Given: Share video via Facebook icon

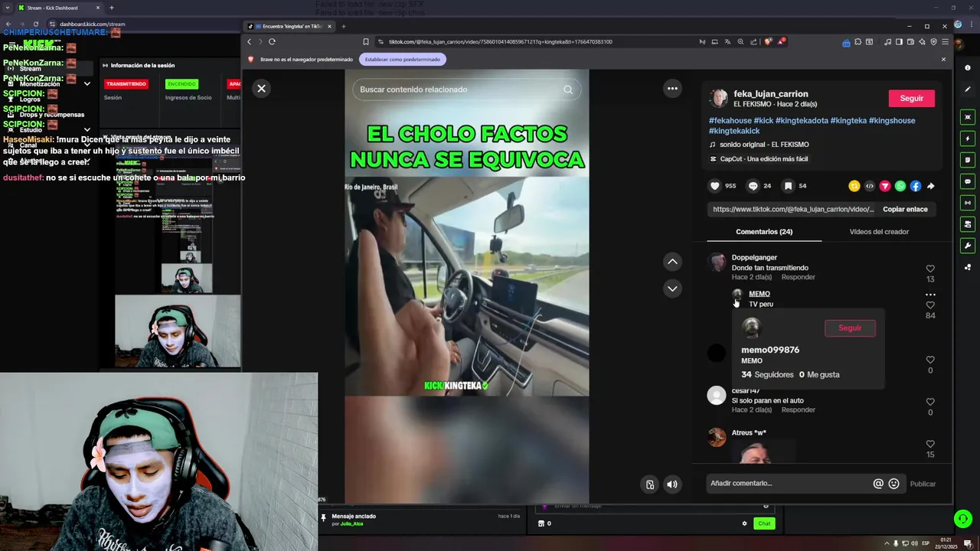Looking at the screenshot, I should coord(916,186).
